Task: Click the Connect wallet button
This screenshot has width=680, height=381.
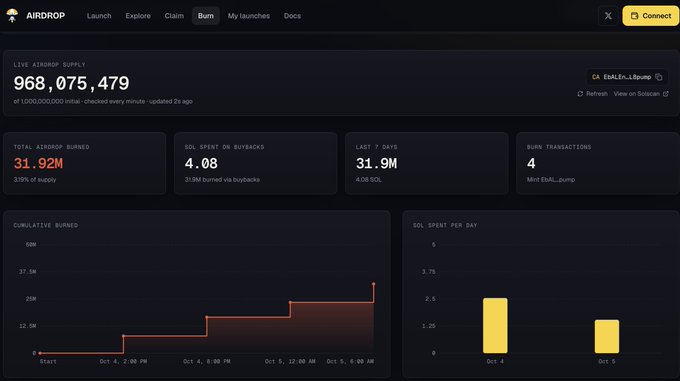Action: point(651,16)
